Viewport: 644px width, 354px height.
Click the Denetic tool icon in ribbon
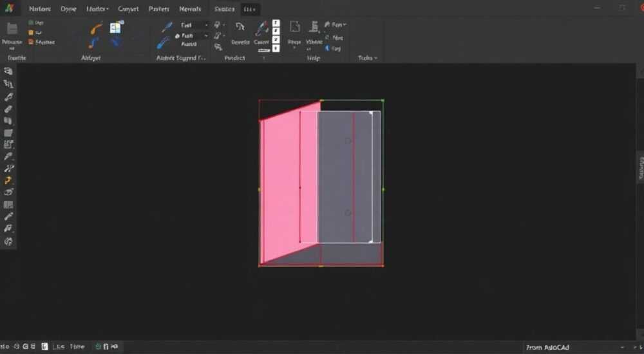240,28
